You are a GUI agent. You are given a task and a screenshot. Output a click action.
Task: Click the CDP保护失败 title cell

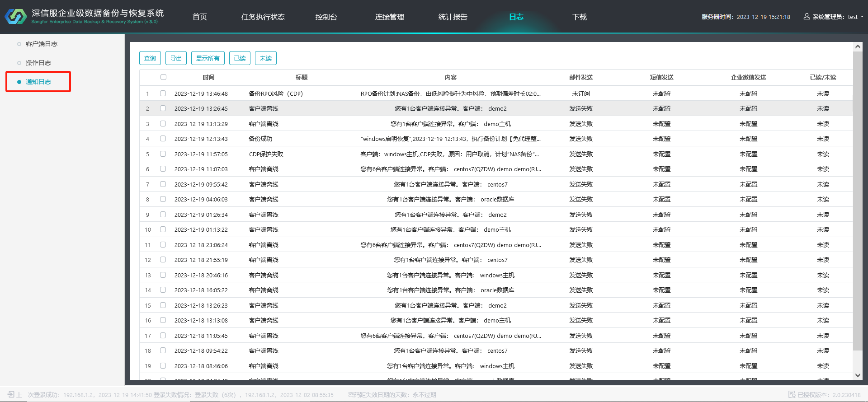[x=266, y=154]
